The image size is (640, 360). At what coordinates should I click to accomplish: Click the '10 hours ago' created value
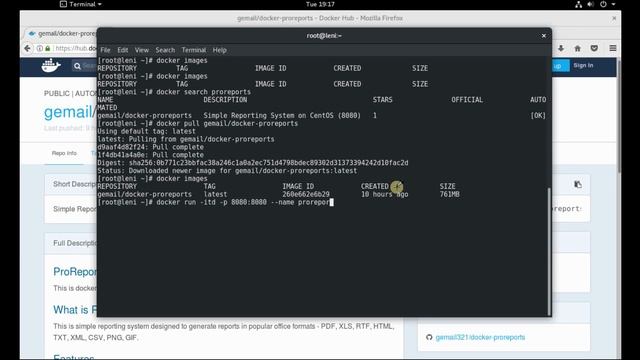pyautogui.click(x=384, y=194)
